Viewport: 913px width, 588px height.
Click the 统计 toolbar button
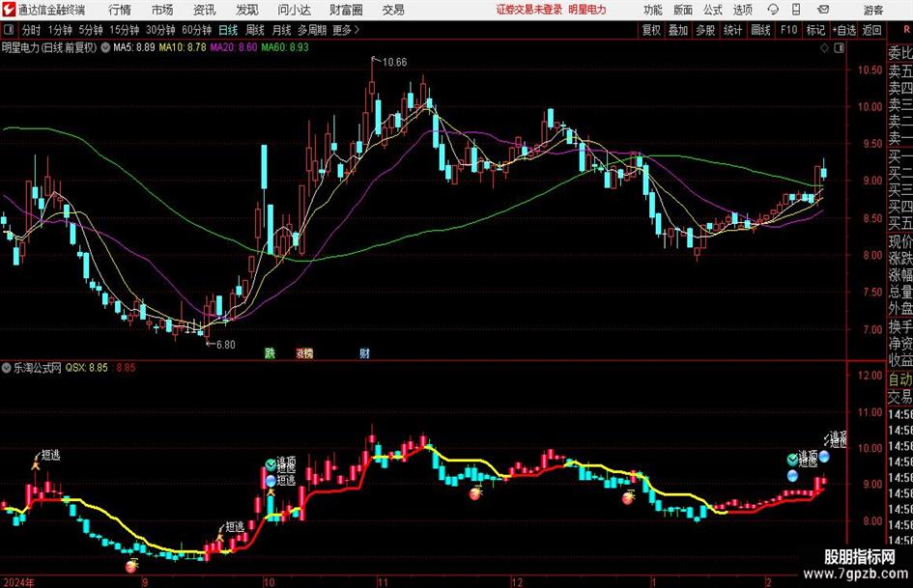[732, 30]
